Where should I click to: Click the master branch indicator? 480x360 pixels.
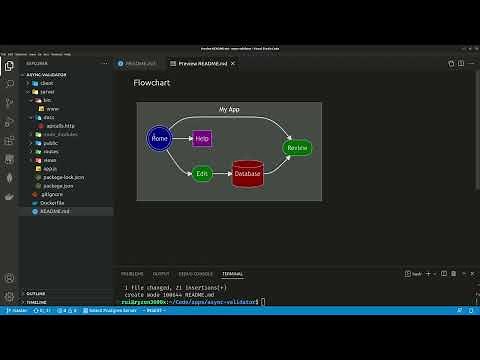pos(17,310)
